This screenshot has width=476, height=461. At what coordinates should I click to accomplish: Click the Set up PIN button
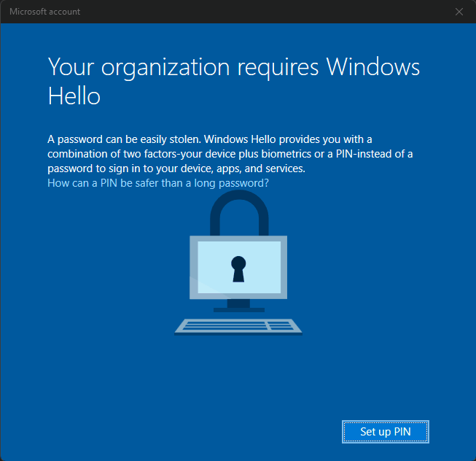pos(385,432)
